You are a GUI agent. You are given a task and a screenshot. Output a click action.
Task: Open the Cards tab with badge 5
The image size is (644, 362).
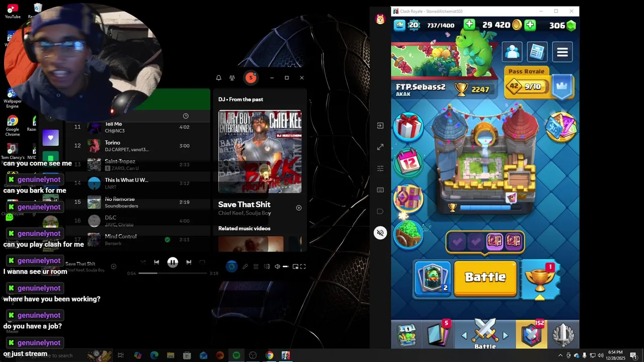(438, 334)
